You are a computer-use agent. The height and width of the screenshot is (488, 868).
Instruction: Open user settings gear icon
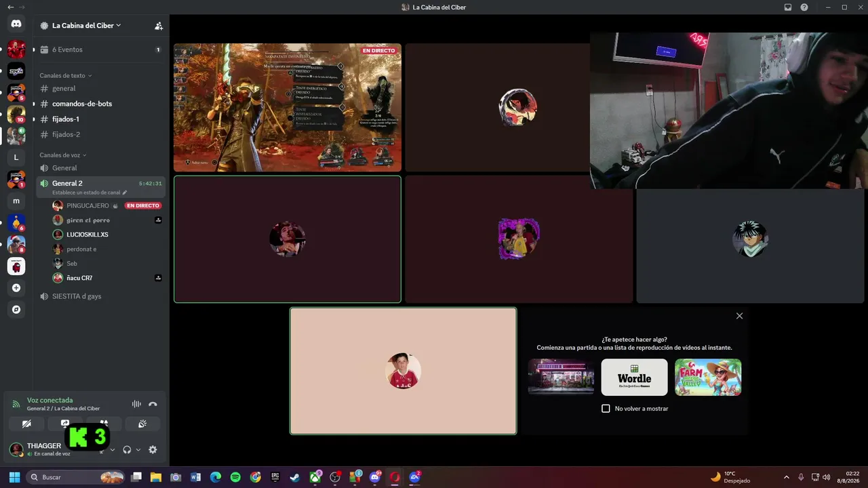(153, 449)
